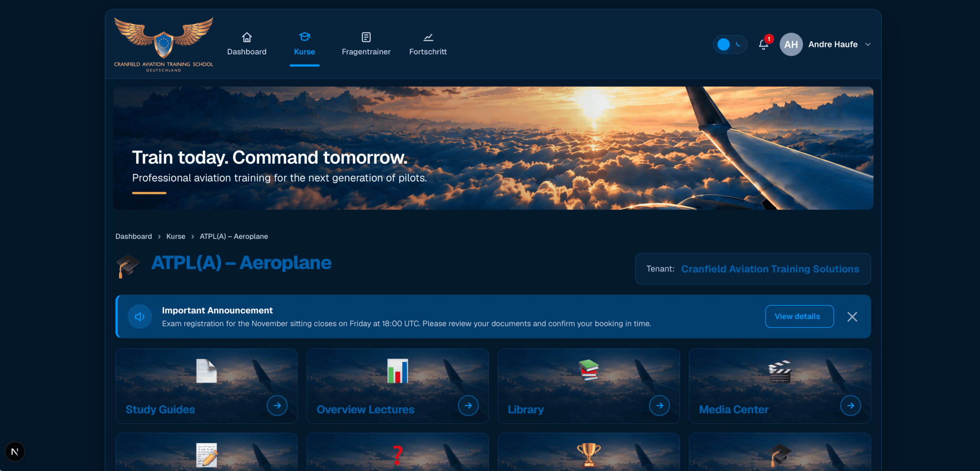Click the Next.js N badge icon
The height and width of the screenshot is (471, 980).
coord(15,452)
